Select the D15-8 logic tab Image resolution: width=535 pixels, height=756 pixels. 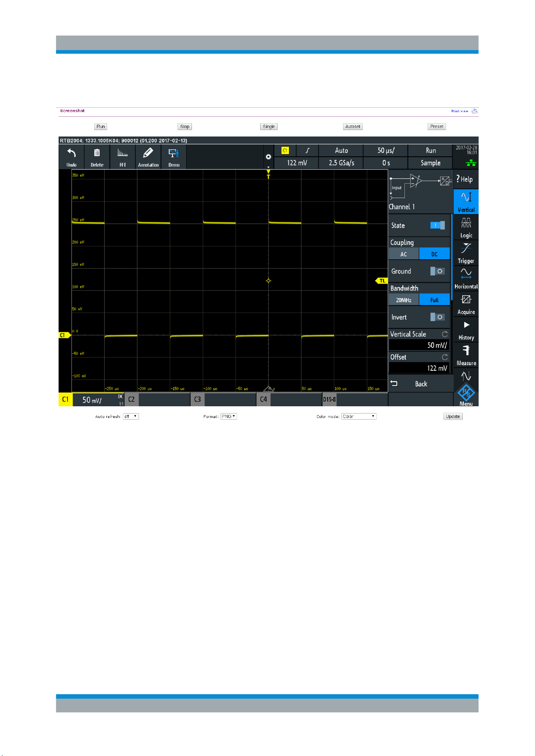pos(355,399)
